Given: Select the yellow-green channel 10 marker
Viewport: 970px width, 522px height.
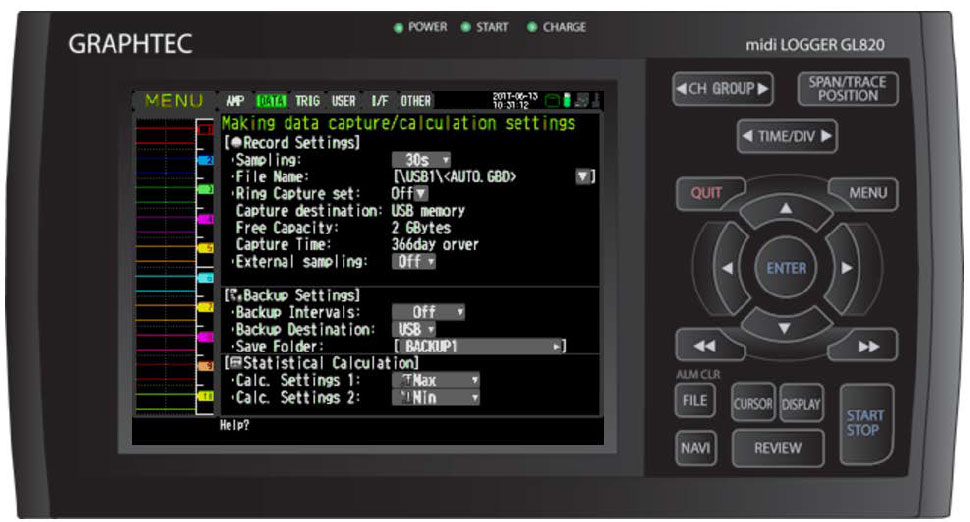Looking at the screenshot, I should pyautogui.click(x=205, y=395).
